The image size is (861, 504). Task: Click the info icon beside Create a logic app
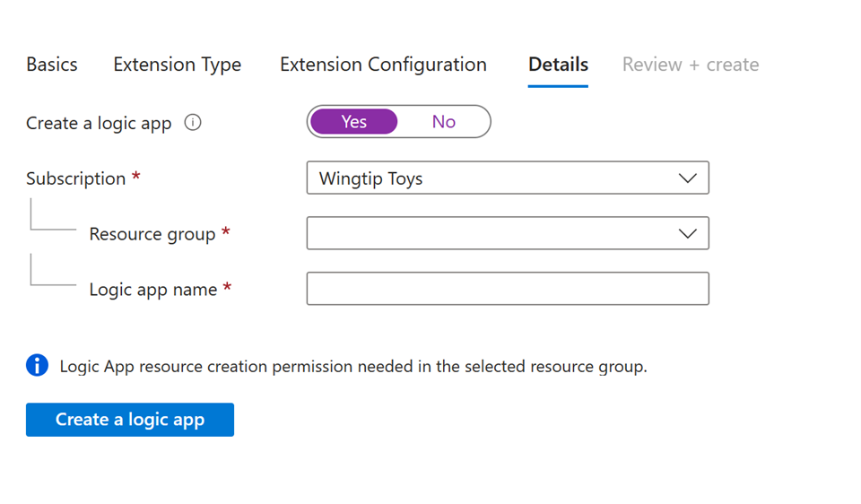click(193, 123)
